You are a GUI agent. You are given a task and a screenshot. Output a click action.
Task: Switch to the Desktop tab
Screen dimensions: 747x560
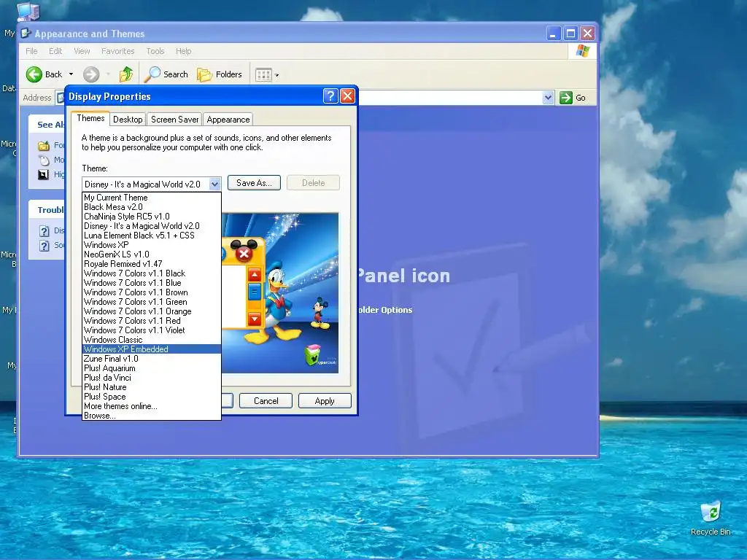click(x=128, y=120)
